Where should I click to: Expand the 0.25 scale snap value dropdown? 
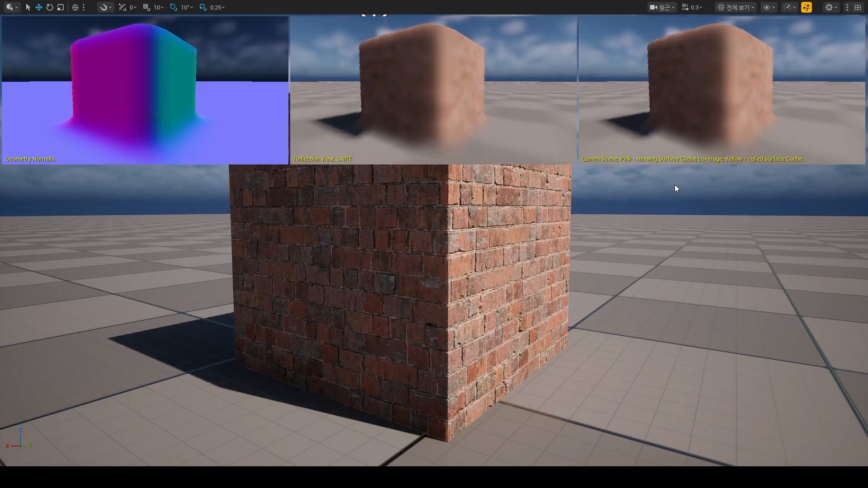pos(217,7)
